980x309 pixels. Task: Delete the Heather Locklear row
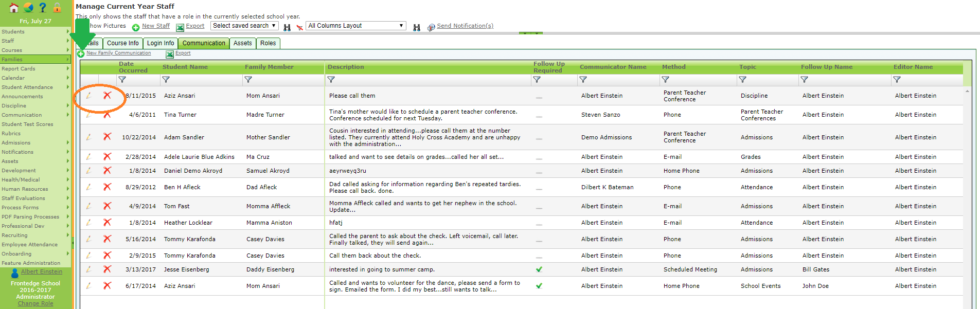(x=107, y=222)
